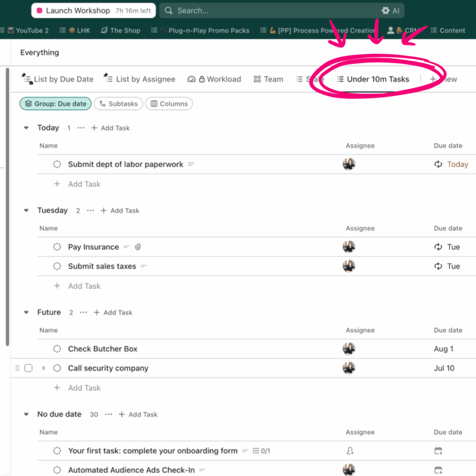Toggle the status circle on Submit dept of labor paperwork
Screen dimensions: 476x476
tap(57, 164)
